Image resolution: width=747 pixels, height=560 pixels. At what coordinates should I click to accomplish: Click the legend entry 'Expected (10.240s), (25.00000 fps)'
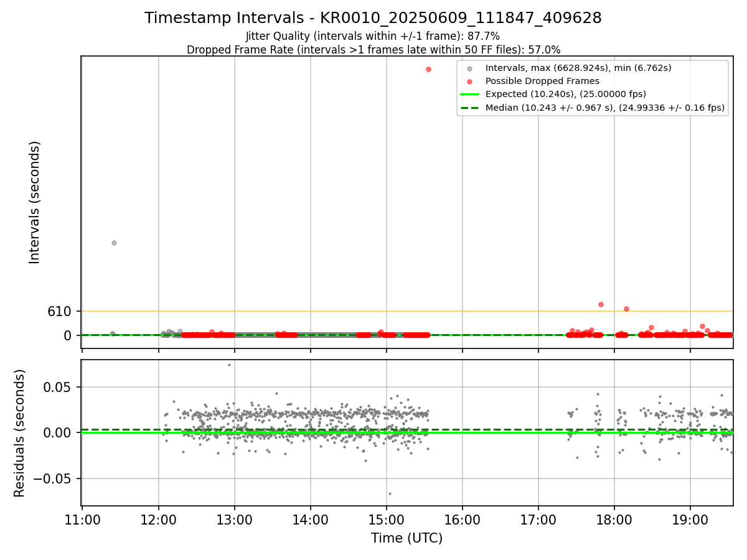[566, 95]
